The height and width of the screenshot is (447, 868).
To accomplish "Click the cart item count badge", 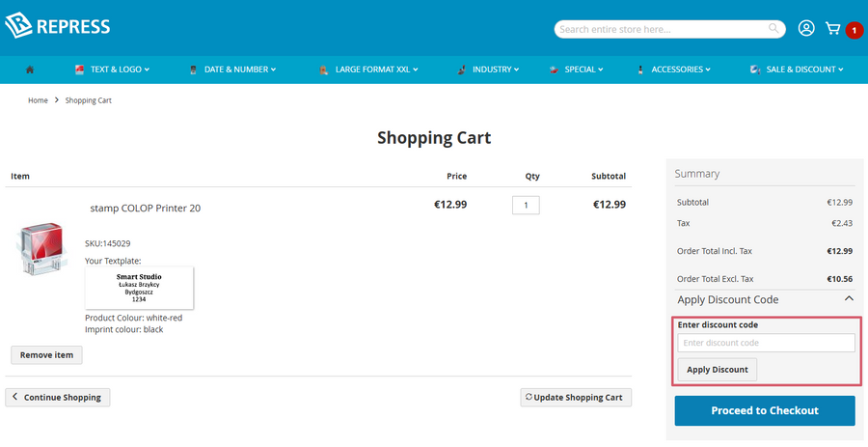I will (854, 31).
